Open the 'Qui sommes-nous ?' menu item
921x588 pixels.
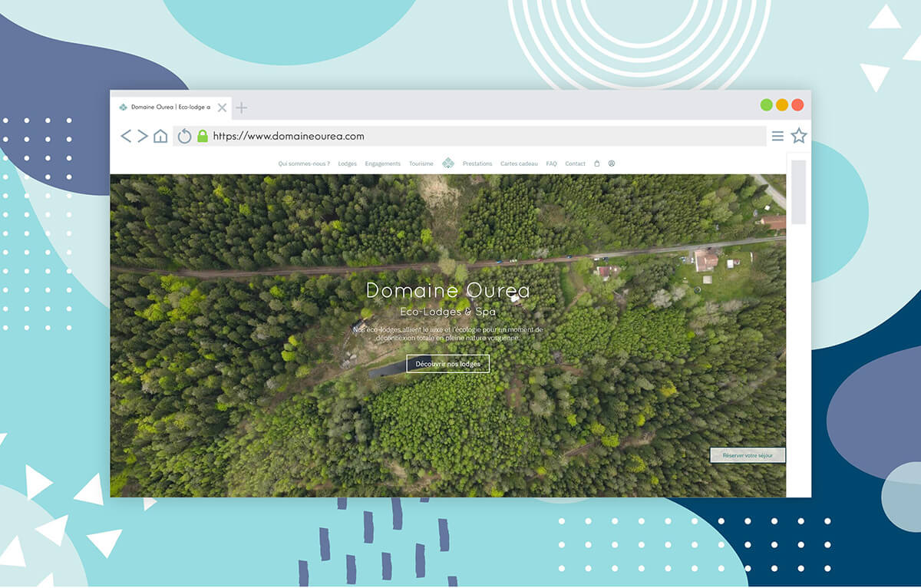pos(304,164)
